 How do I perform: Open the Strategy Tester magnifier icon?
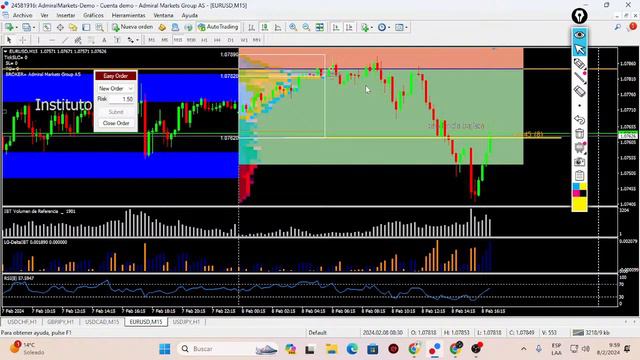coord(99,27)
